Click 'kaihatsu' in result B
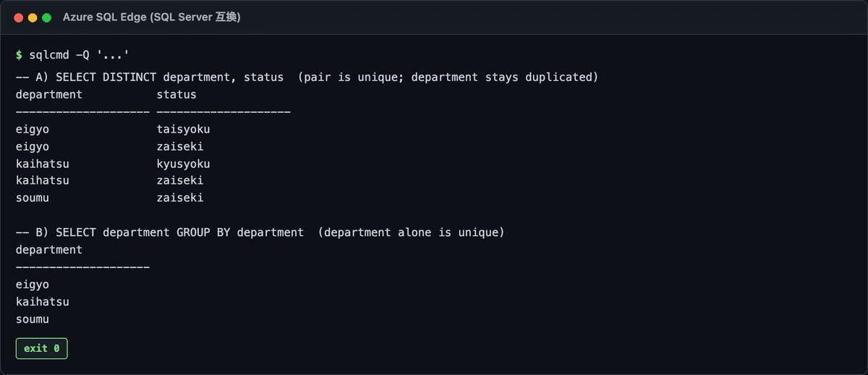868x375 pixels. click(x=42, y=302)
